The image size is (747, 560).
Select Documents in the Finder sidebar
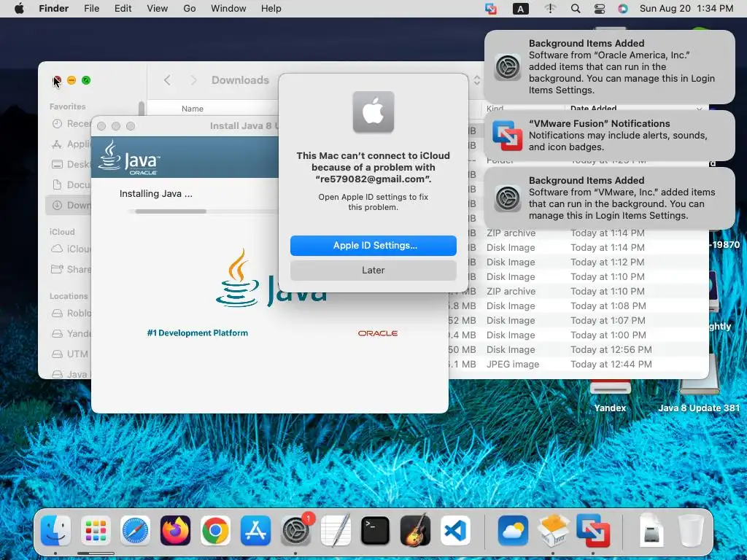click(71, 184)
